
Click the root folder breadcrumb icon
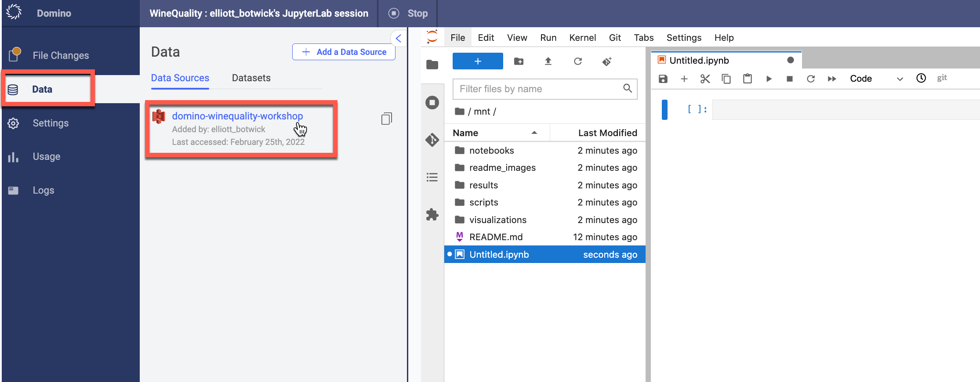[460, 112]
